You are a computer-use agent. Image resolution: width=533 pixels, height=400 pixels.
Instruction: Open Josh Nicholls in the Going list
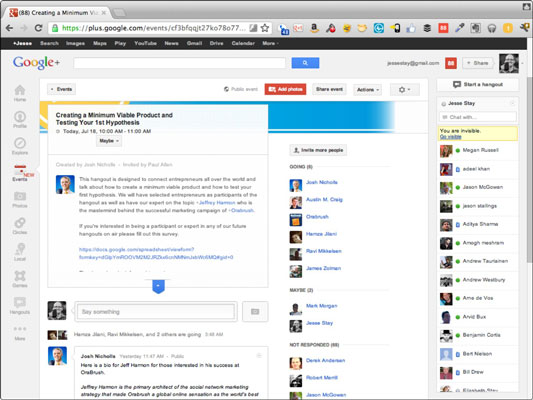pyautogui.click(x=322, y=182)
